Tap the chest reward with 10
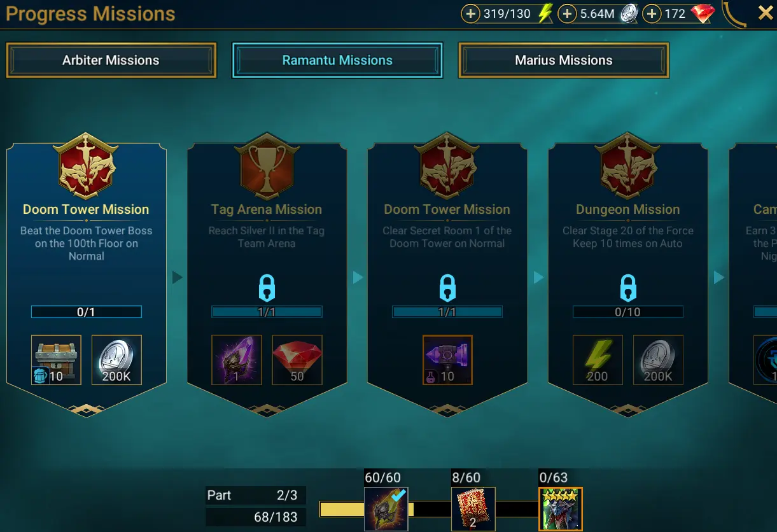The height and width of the screenshot is (532, 777). click(57, 360)
